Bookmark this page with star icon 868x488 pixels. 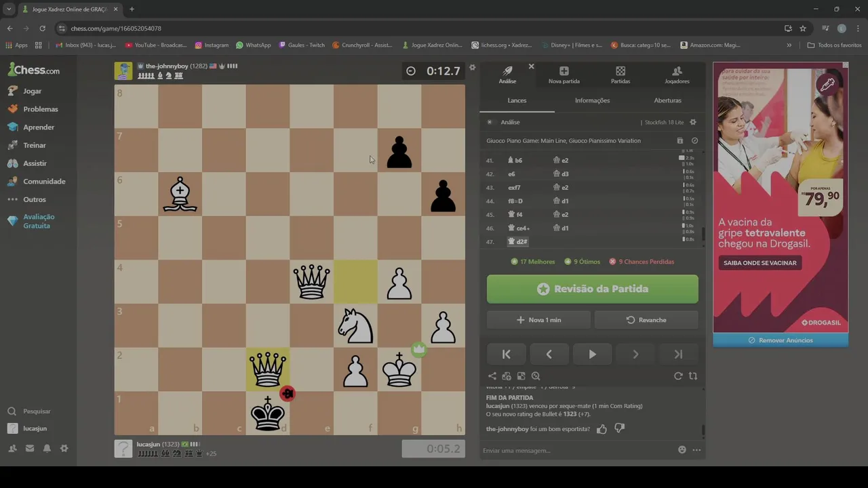[x=803, y=28]
